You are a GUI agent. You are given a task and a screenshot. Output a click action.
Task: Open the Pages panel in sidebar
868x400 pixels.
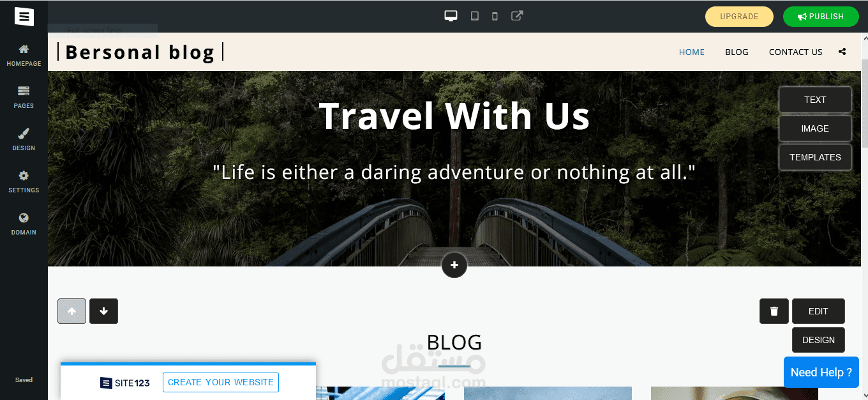tap(24, 97)
